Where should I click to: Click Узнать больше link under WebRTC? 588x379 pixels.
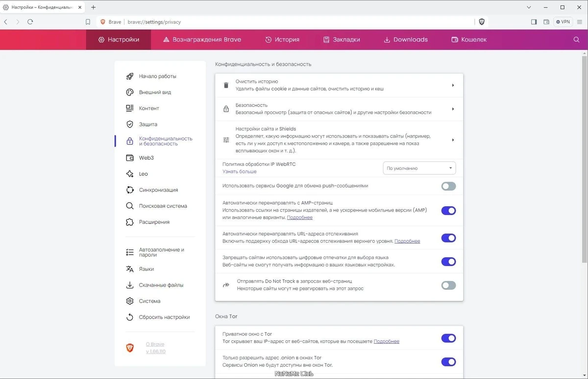(x=240, y=171)
